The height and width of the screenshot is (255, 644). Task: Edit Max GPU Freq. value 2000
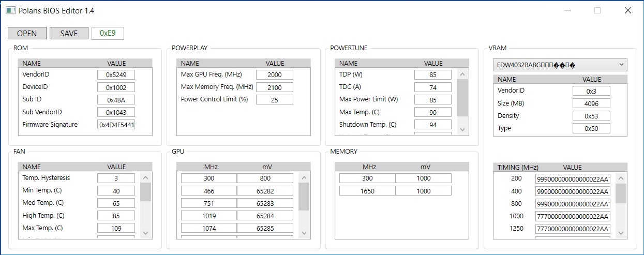click(275, 74)
